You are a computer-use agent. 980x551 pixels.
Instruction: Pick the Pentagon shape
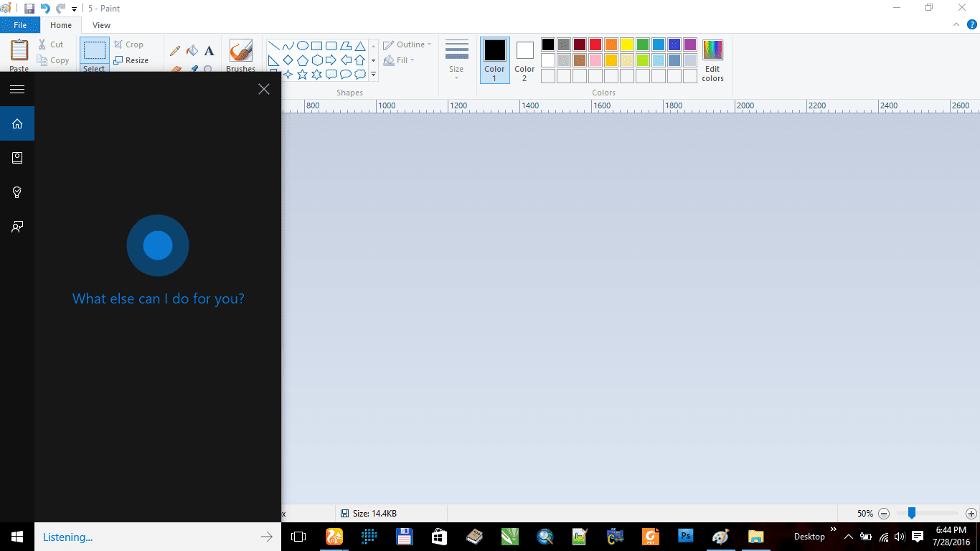click(303, 60)
